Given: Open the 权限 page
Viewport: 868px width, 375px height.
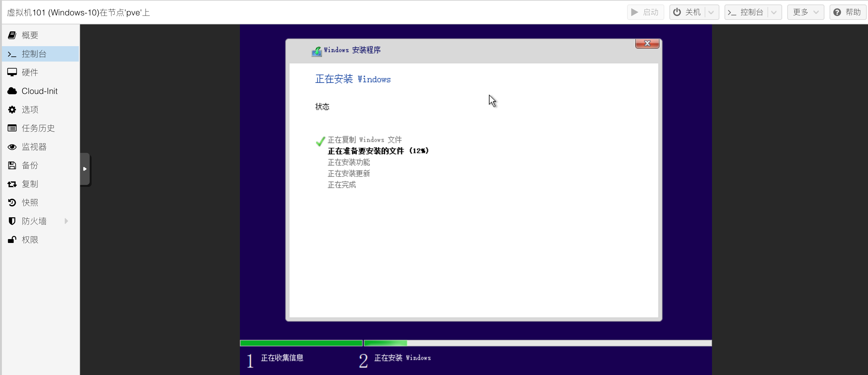Looking at the screenshot, I should (x=40, y=240).
